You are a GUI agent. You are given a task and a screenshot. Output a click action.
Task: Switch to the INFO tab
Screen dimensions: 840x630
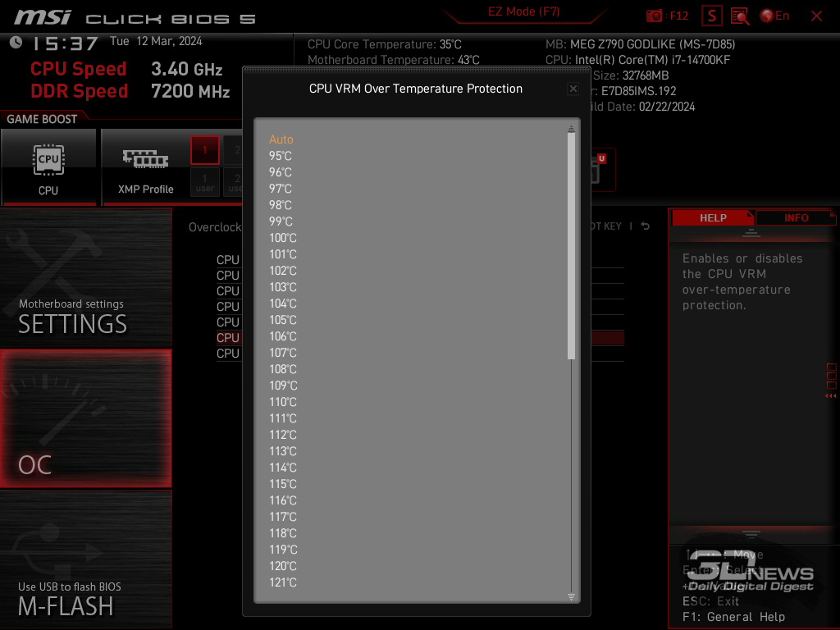(796, 218)
